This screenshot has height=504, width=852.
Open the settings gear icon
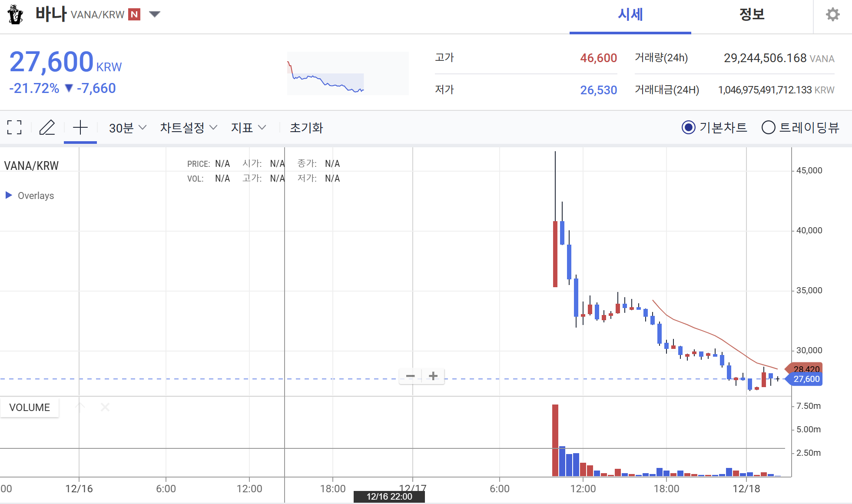pos(832,15)
